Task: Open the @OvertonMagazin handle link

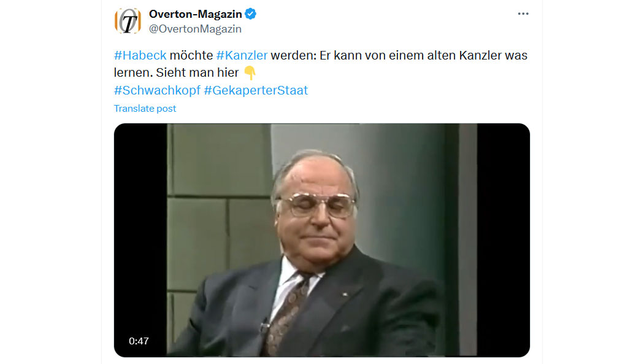Action: pyautogui.click(x=195, y=29)
